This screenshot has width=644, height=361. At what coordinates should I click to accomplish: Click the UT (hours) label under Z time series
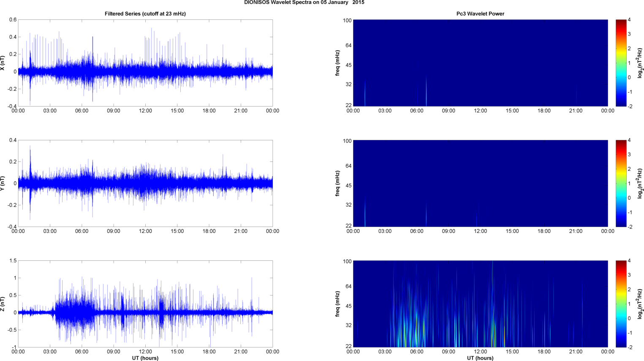(x=145, y=358)
